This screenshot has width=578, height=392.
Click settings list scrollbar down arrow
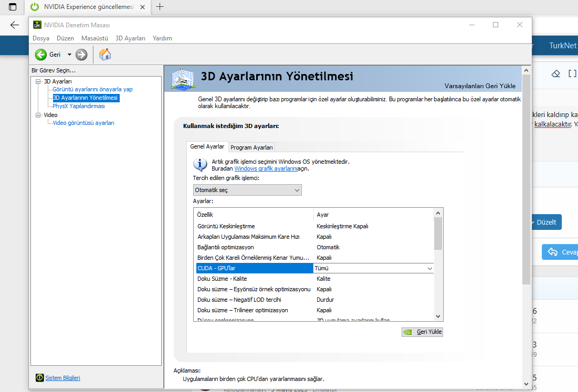[438, 316]
